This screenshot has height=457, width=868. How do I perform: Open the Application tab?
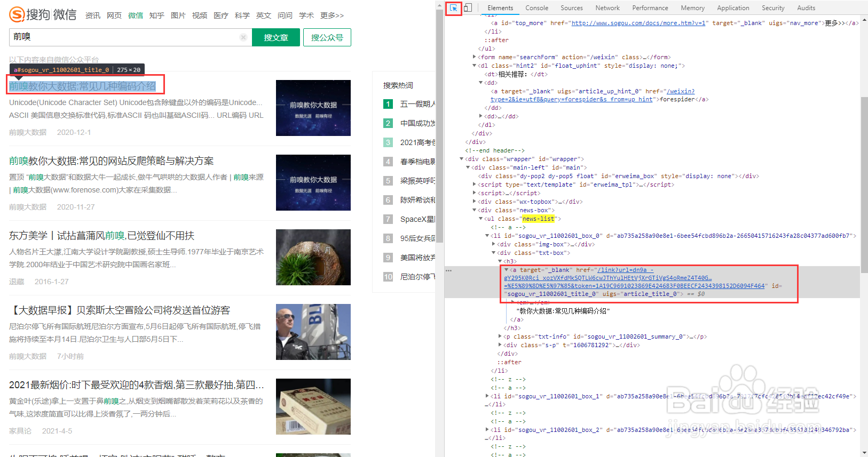point(733,8)
